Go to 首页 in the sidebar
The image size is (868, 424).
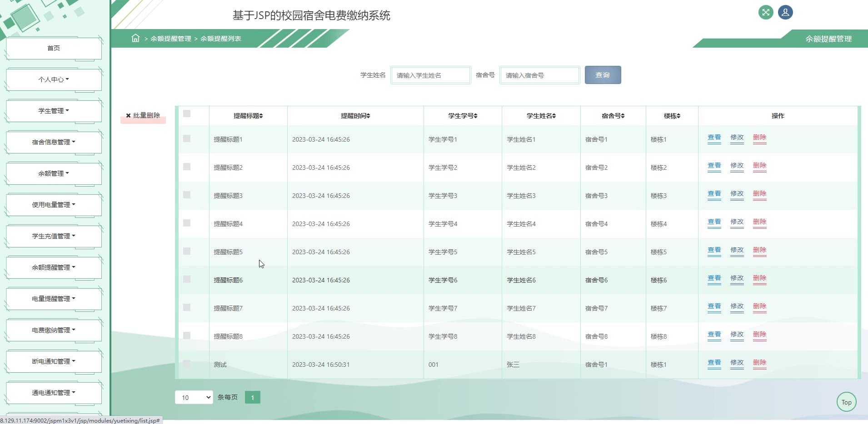point(54,48)
